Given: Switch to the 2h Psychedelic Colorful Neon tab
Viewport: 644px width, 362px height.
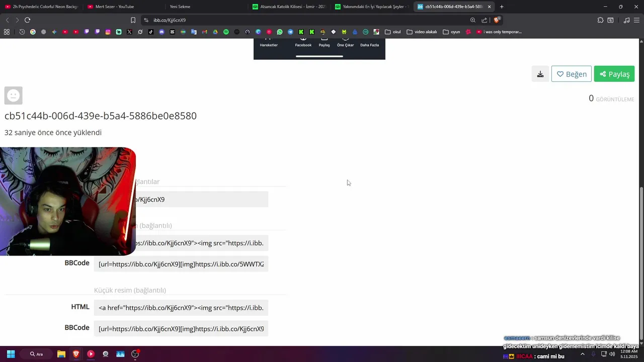Looking at the screenshot, I should pos(41,7).
